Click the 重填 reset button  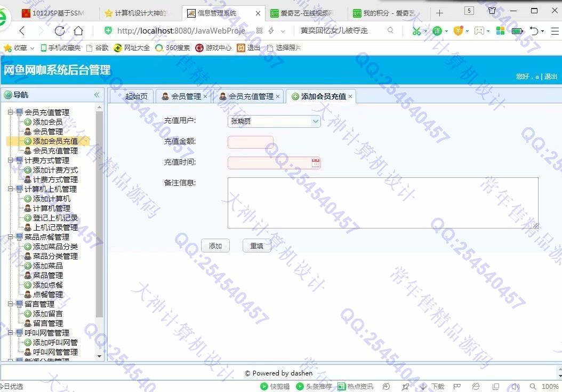coord(256,246)
